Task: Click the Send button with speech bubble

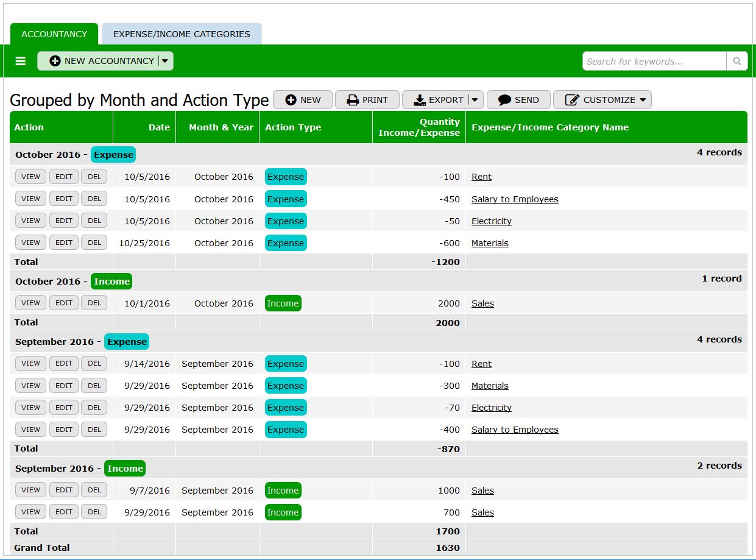Action: point(518,100)
